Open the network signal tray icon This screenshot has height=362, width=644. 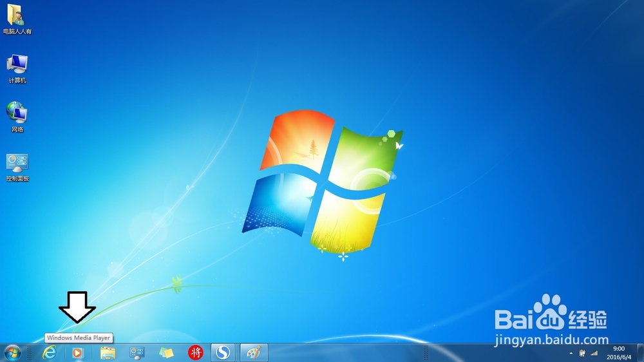pyautogui.click(x=594, y=353)
